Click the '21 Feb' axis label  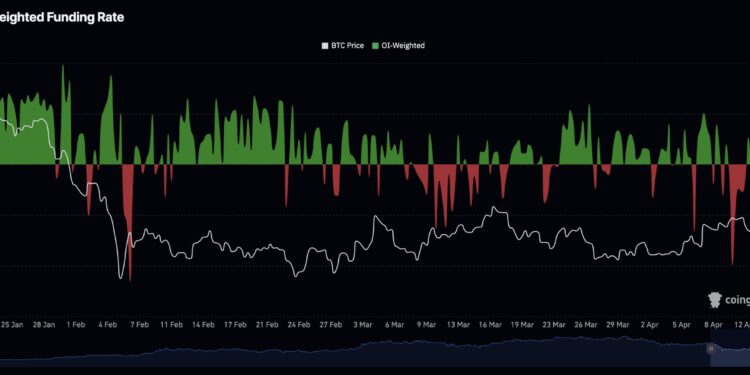pyautogui.click(x=267, y=325)
